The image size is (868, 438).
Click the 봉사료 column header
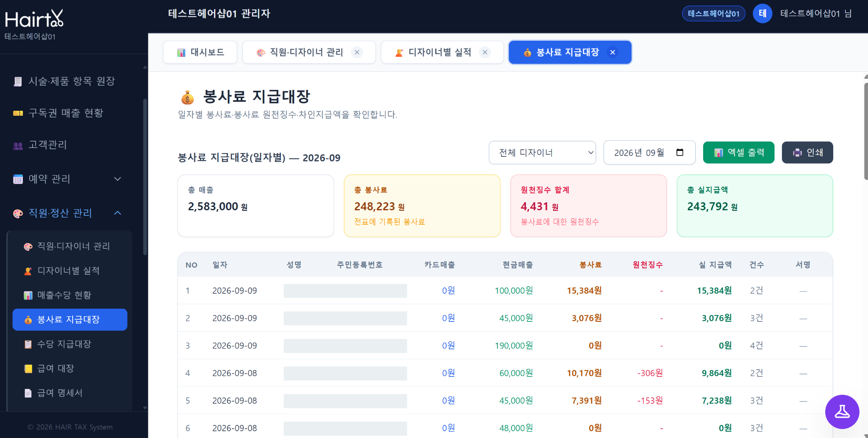tap(590, 265)
